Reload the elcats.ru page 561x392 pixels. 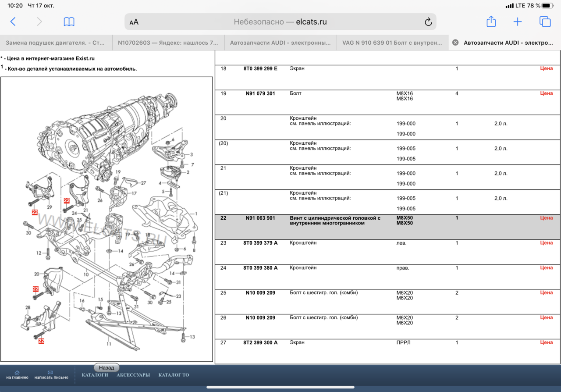[428, 22]
